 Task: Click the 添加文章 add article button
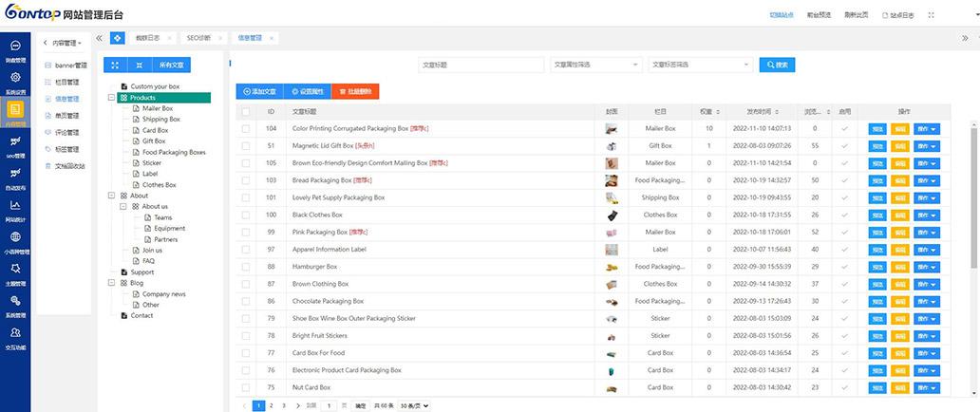point(259,92)
